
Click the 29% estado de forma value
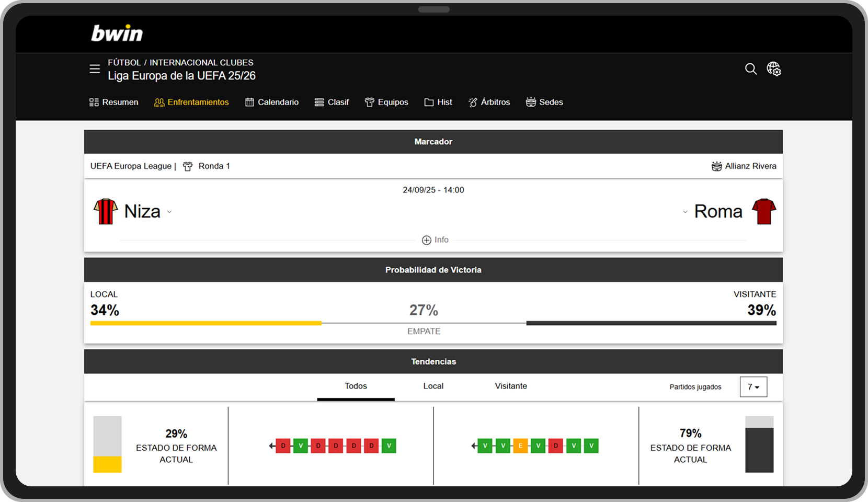point(176,433)
